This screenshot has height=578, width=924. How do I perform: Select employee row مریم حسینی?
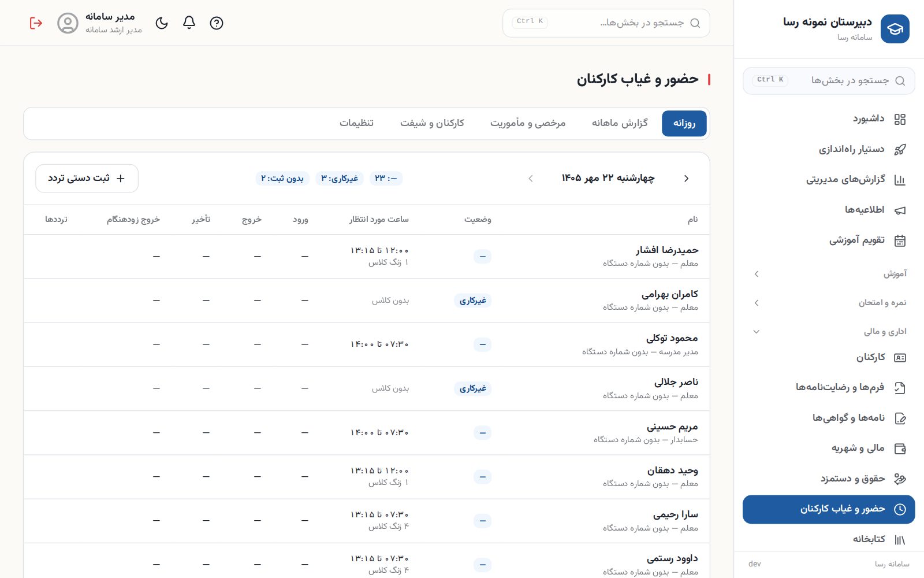[367, 433]
